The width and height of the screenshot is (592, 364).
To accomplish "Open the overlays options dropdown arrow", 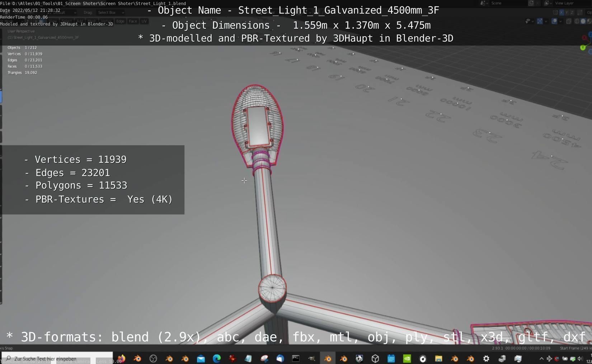I will (x=560, y=21).
